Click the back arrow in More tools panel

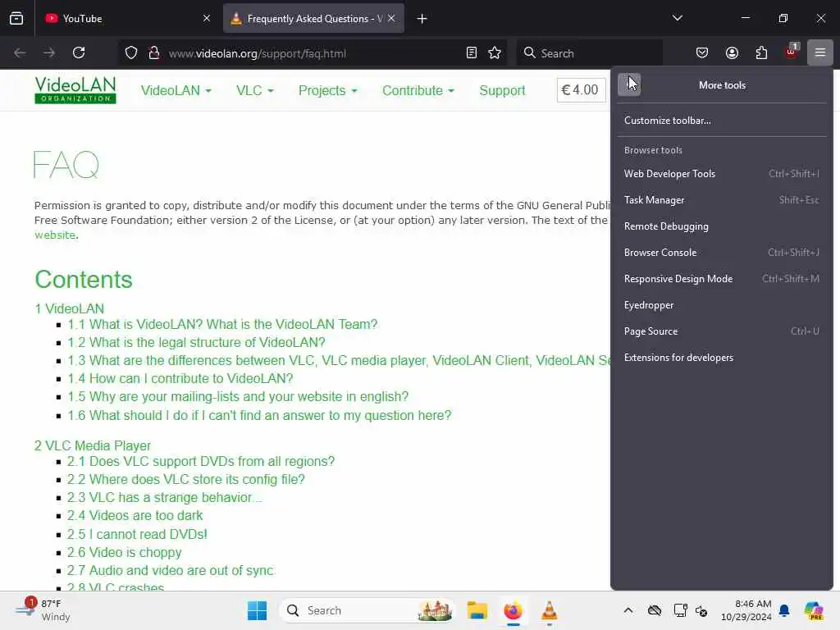[629, 84]
